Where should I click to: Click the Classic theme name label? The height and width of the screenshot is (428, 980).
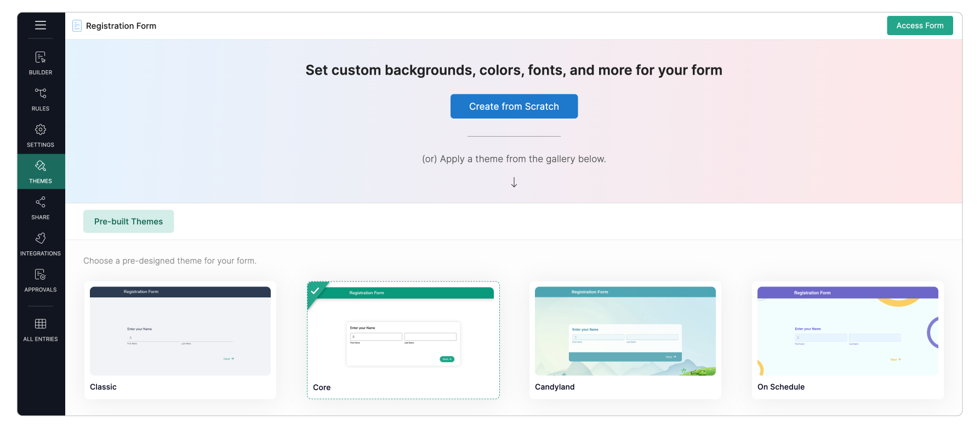[x=103, y=387]
